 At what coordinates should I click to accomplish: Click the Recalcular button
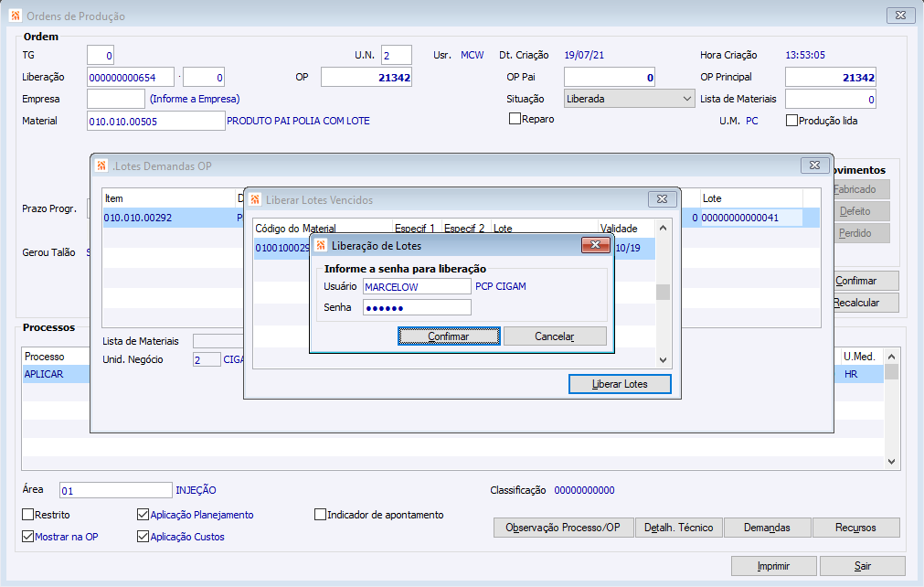click(x=866, y=303)
